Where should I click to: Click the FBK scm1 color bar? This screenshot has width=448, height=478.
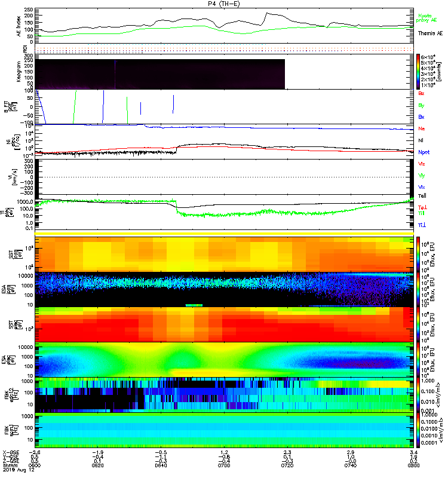click(x=418, y=430)
